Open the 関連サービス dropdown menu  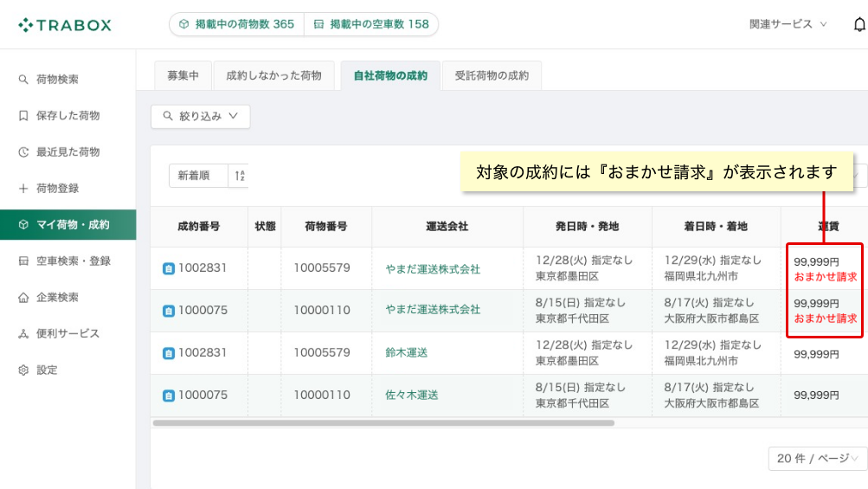point(788,24)
